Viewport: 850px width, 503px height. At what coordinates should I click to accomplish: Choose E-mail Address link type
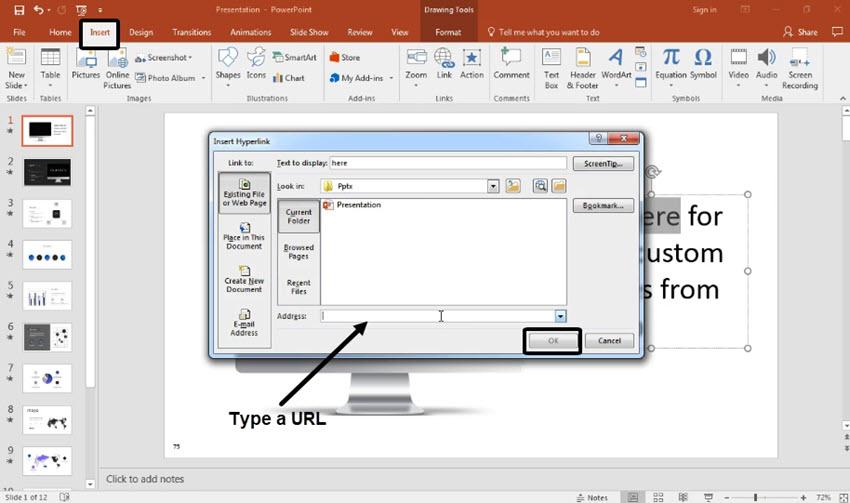(244, 323)
